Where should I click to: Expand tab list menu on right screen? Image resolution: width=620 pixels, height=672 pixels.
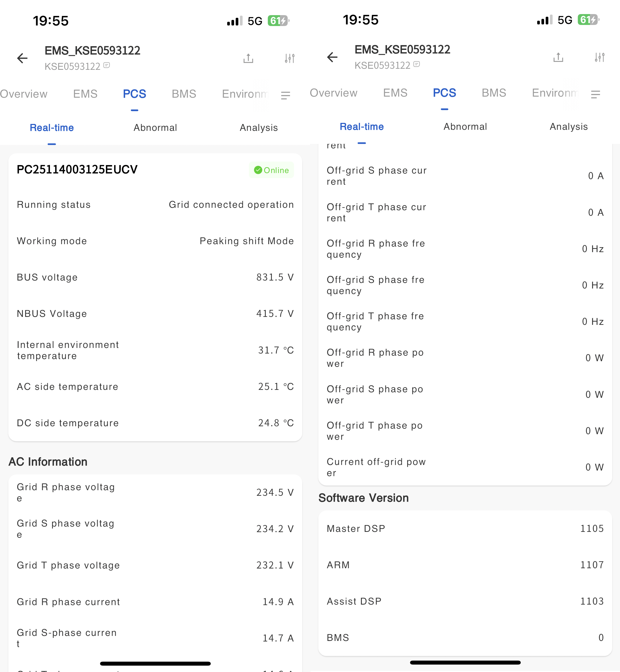pyautogui.click(x=596, y=94)
